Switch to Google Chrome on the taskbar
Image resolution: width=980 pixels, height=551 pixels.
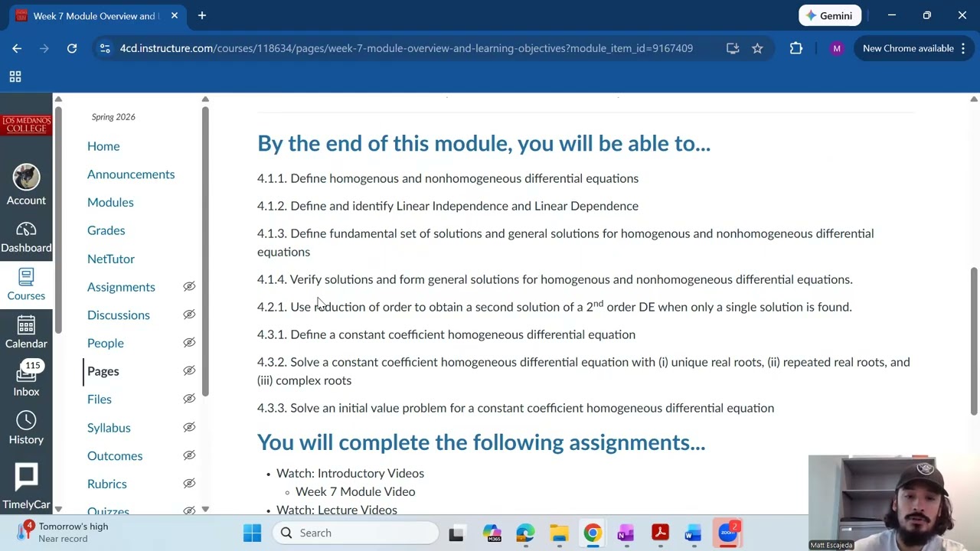pos(593,533)
